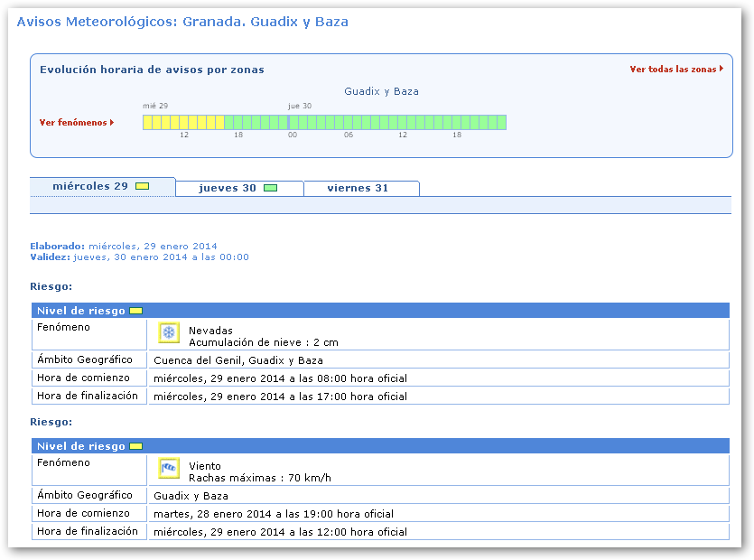Expand the Ver fenómenos link
The width and height of the screenshot is (754, 560).
coord(72,123)
